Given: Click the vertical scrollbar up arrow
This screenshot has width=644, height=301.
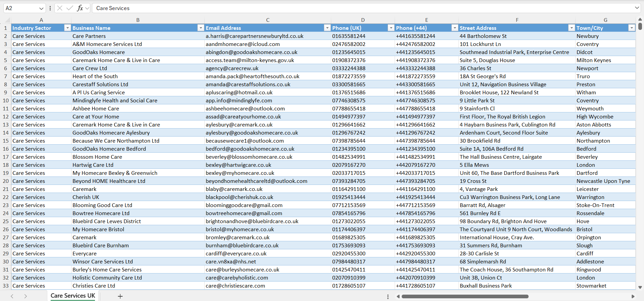Looking at the screenshot, I should pos(640,19).
